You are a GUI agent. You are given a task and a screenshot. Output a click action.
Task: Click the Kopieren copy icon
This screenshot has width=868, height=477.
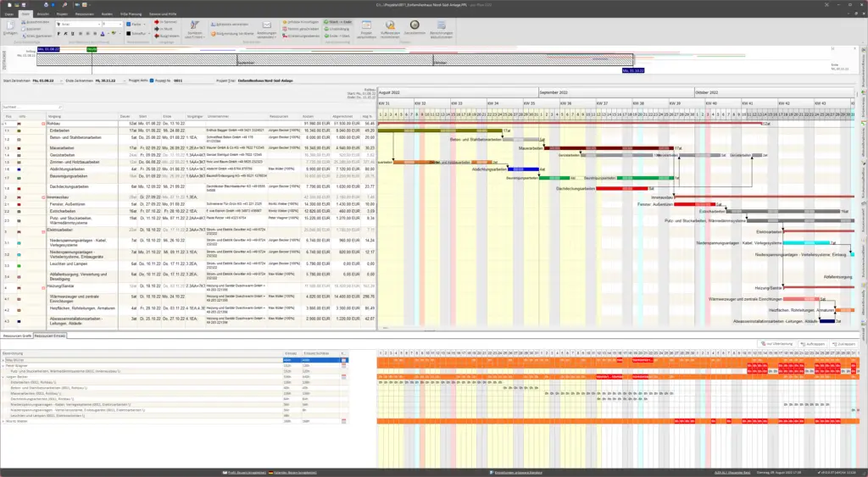(x=24, y=29)
